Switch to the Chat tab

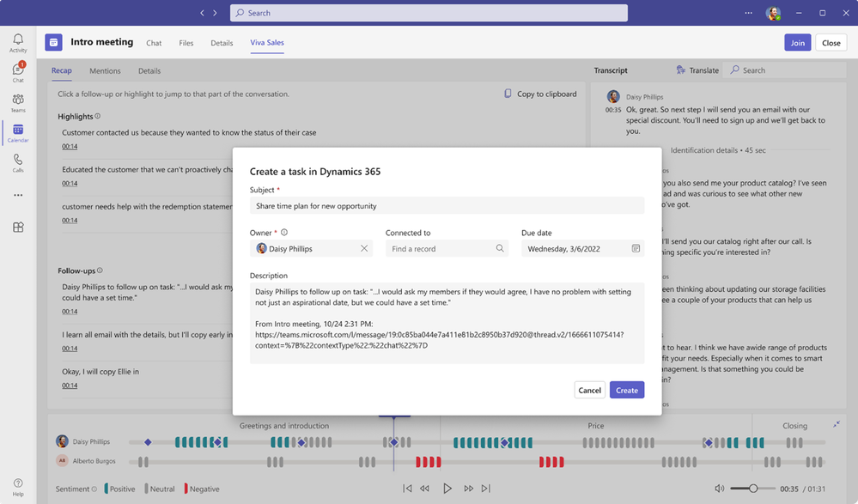(x=154, y=43)
